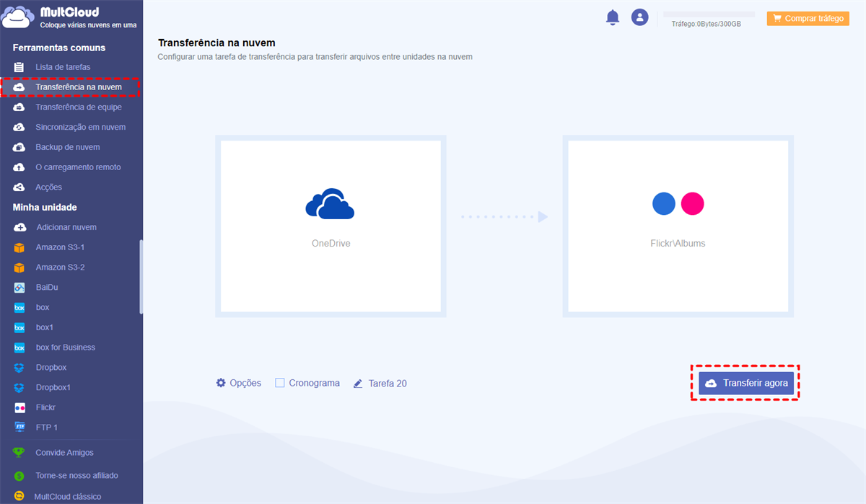
Task: Open Backup de nuvem
Action: [x=68, y=147]
